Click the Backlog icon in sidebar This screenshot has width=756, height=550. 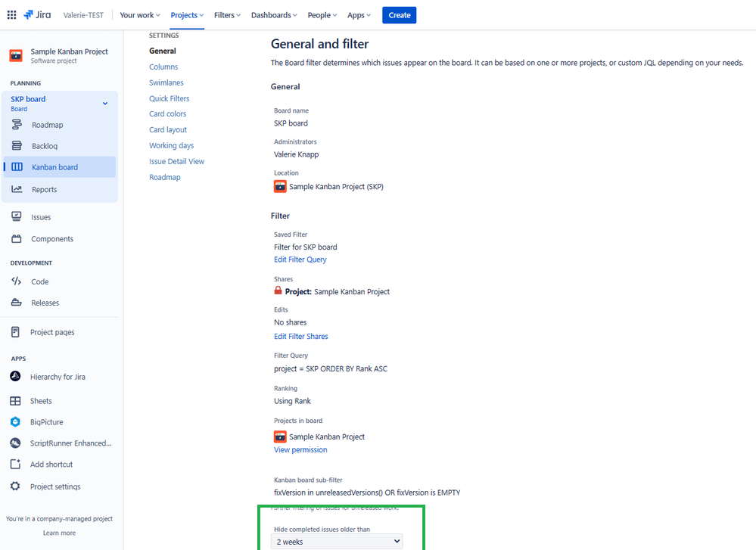17,145
